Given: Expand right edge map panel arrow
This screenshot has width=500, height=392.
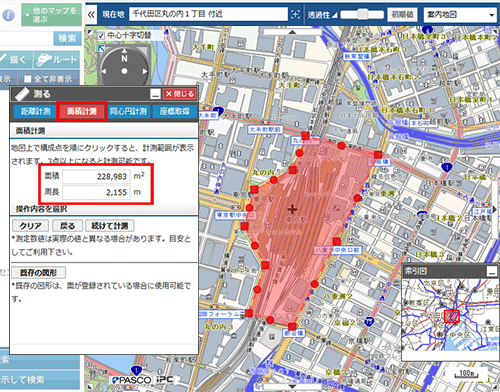Looking at the screenshot, I should pos(495,209).
